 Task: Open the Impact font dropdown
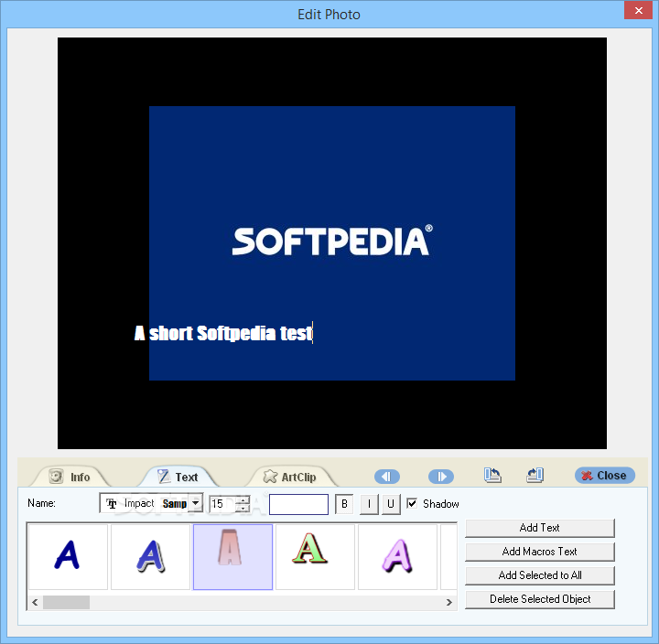(x=196, y=503)
